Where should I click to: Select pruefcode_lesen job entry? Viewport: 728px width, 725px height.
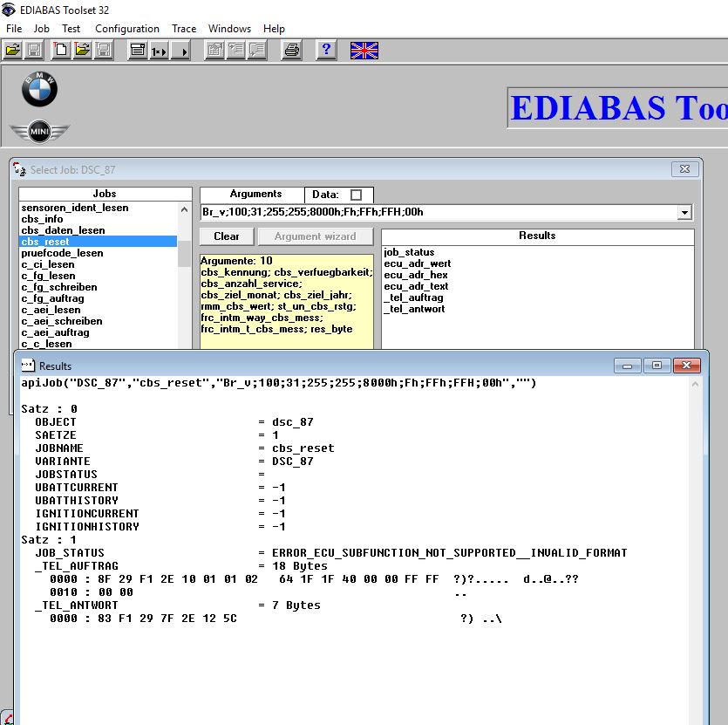(62, 253)
